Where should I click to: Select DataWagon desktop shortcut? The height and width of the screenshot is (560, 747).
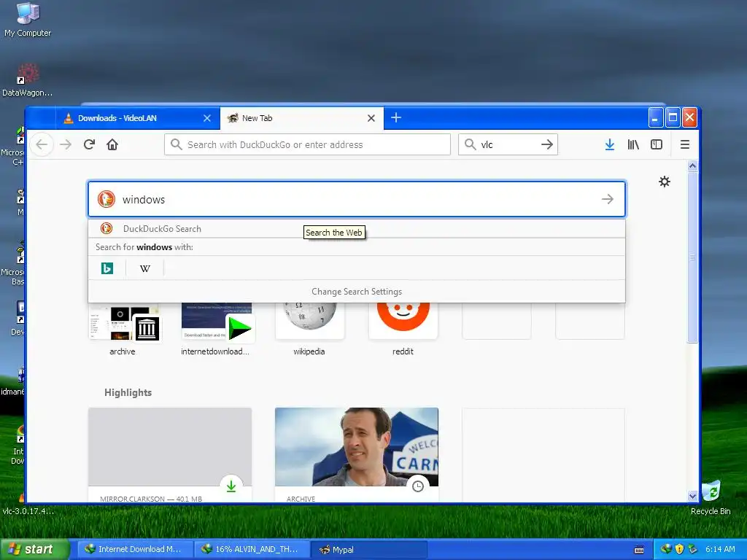[x=27, y=80]
